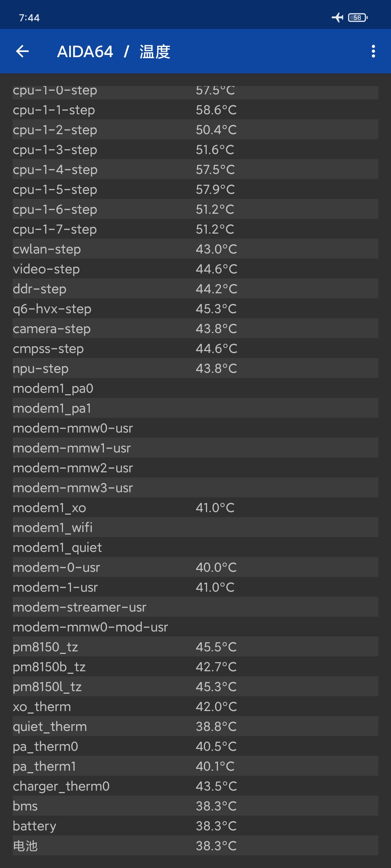
Task: Tap the 7:44 clock in status bar
Action: click(x=29, y=18)
